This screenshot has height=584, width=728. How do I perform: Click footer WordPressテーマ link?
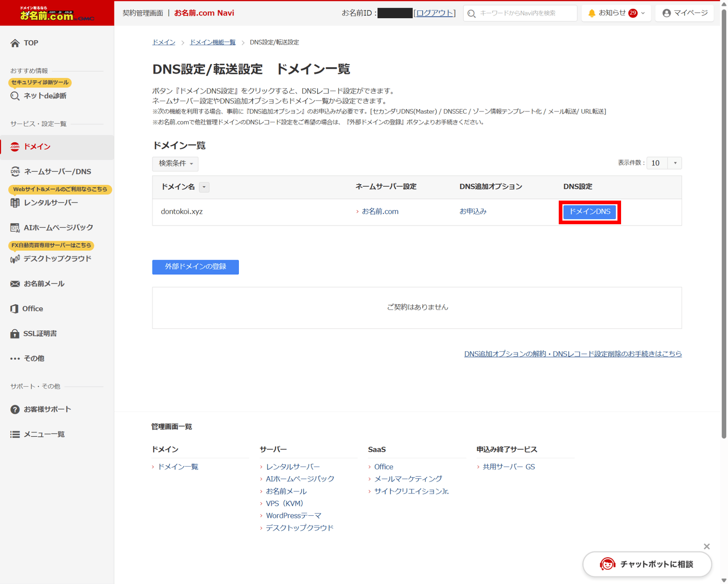293,516
